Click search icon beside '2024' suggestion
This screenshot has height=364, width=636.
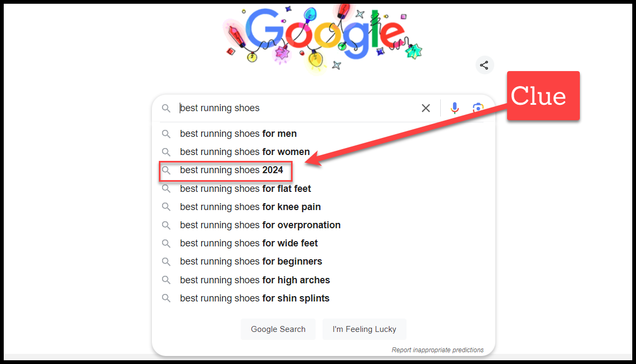point(166,171)
